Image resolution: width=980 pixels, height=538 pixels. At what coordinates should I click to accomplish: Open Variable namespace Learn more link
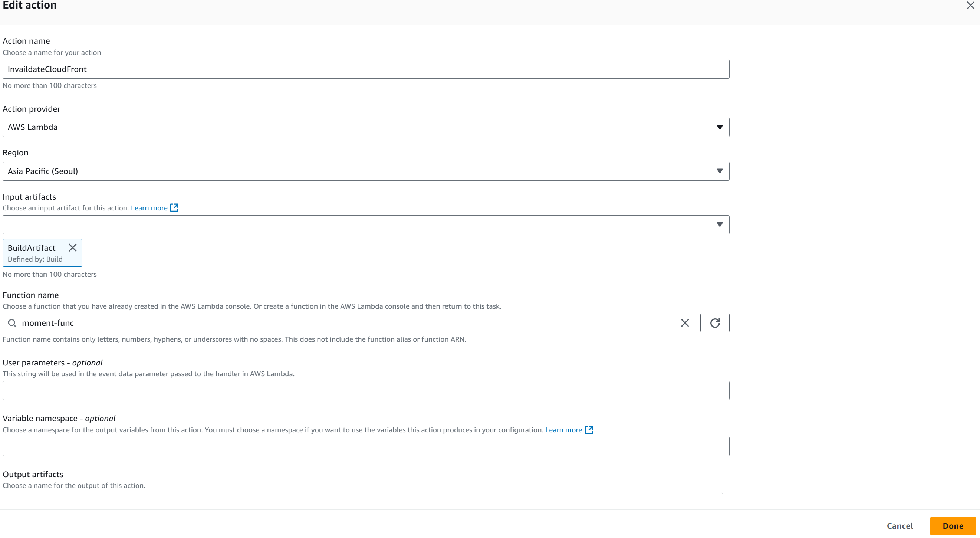coord(563,430)
